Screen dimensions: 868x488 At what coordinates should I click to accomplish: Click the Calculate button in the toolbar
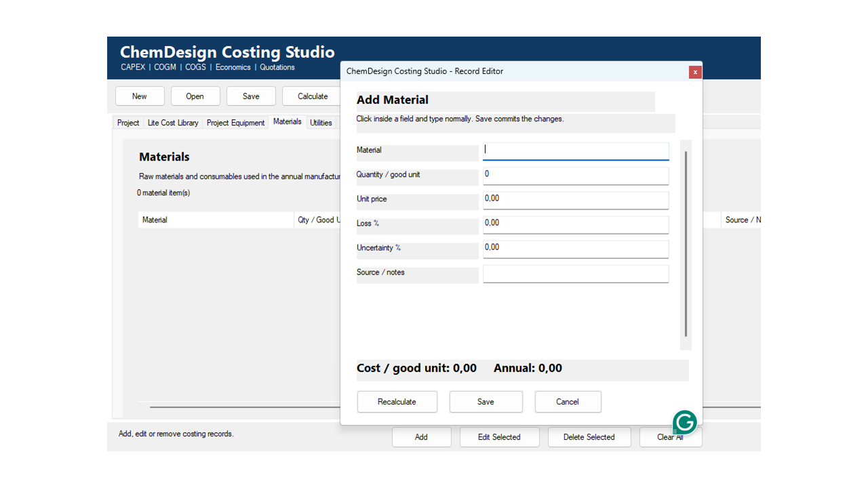click(312, 96)
